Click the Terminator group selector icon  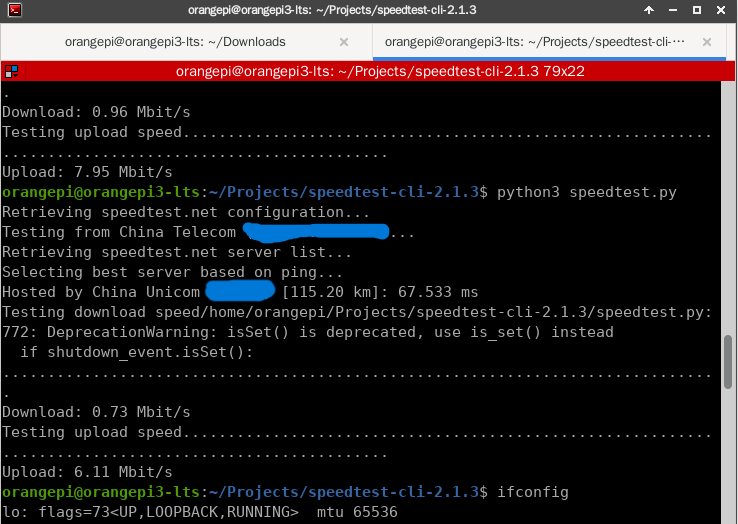pyautogui.click(x=11, y=71)
